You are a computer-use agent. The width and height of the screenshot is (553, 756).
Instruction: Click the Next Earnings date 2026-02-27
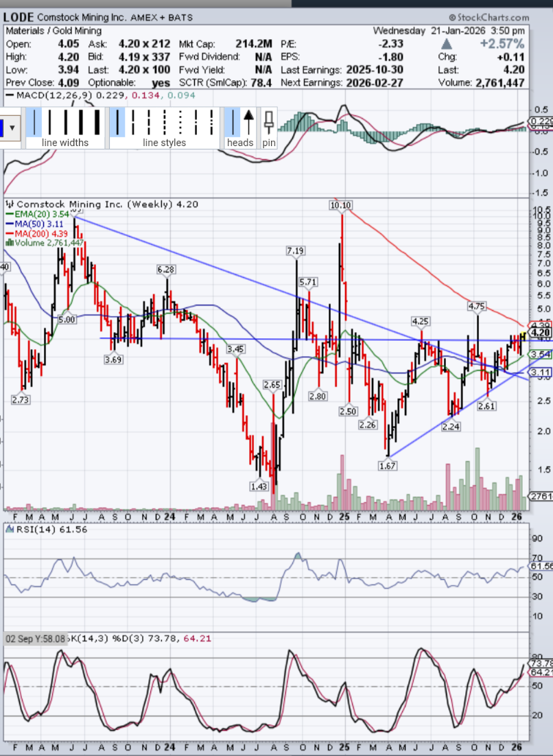pos(375,82)
